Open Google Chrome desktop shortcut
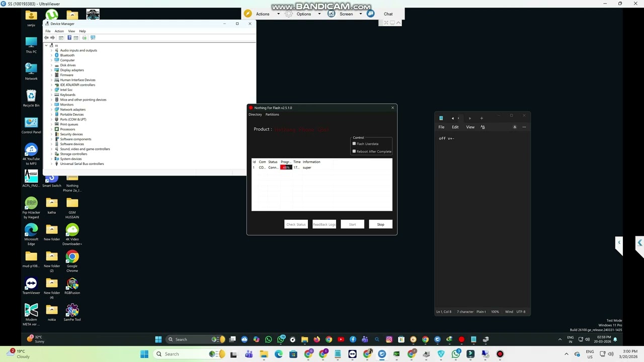This screenshot has height=362, width=644. point(72,261)
